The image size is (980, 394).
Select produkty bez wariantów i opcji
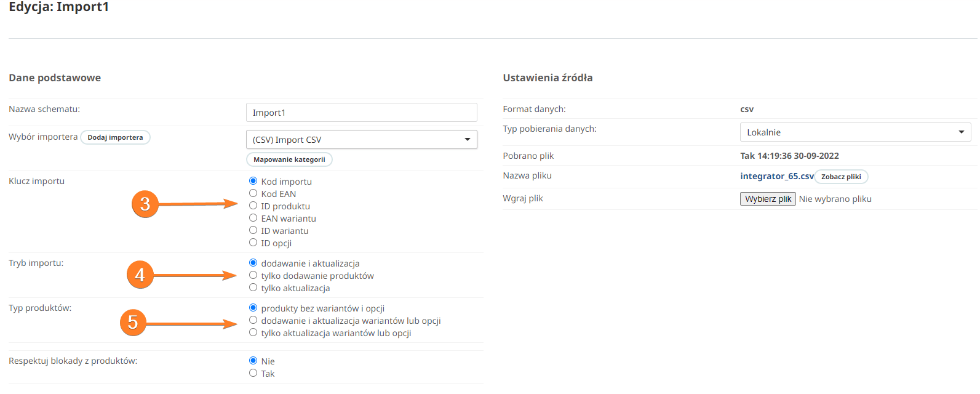click(x=253, y=308)
